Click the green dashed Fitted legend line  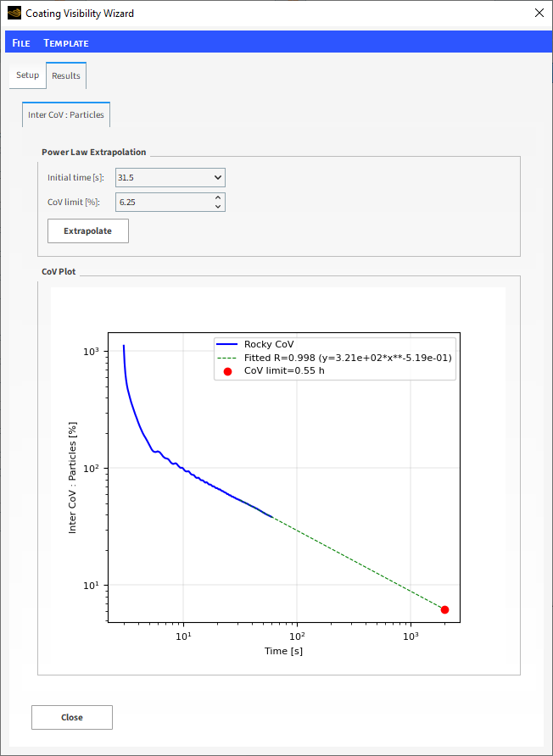pos(227,359)
